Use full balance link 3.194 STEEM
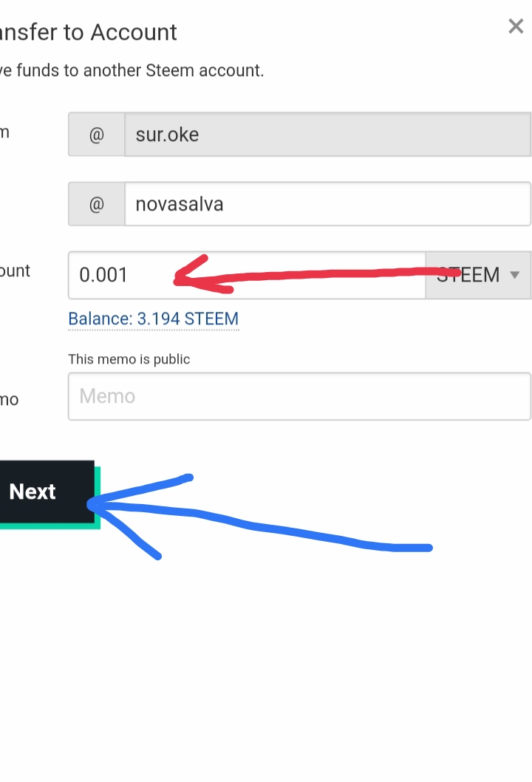 click(154, 319)
